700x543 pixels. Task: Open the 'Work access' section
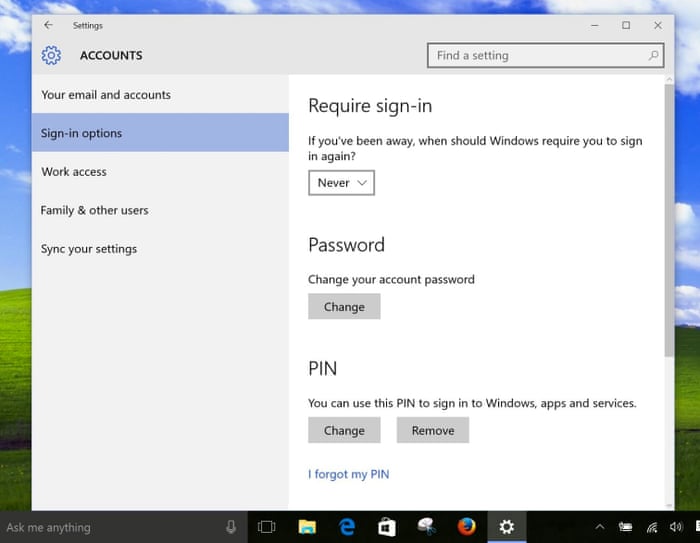click(74, 172)
